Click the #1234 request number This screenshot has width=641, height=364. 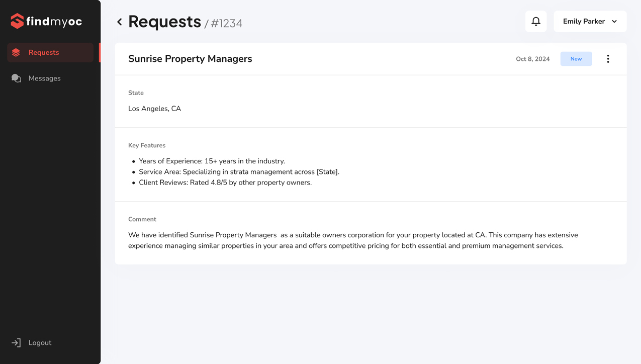click(x=227, y=24)
